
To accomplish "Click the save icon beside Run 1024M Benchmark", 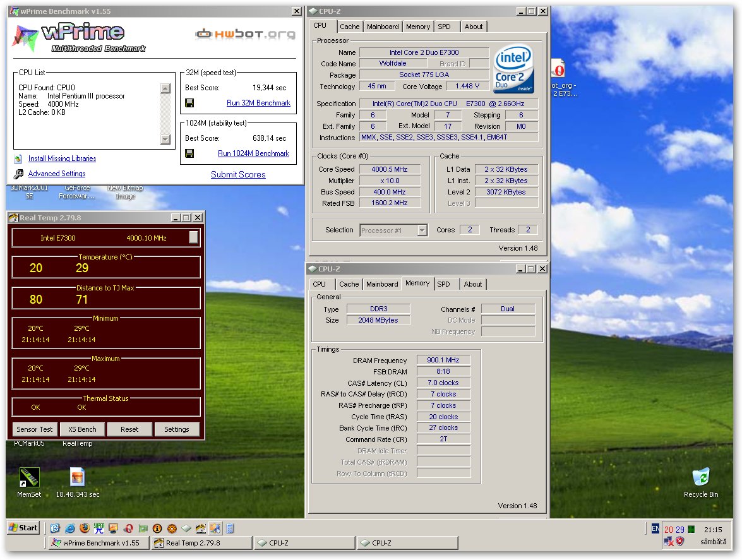I will point(189,153).
